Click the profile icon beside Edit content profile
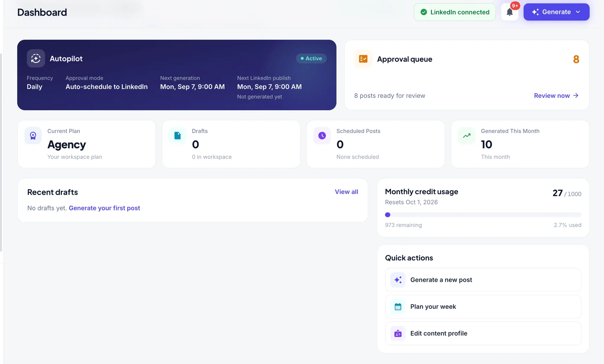Image resolution: width=604 pixels, height=364 pixels. [398, 333]
